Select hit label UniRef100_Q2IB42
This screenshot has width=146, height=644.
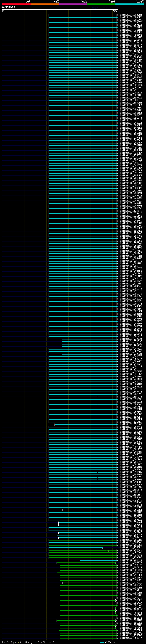[131, 40]
